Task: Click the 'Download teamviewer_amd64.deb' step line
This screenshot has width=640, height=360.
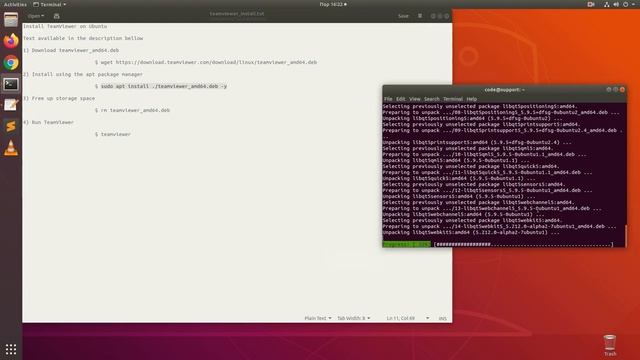Action: [x=71, y=50]
